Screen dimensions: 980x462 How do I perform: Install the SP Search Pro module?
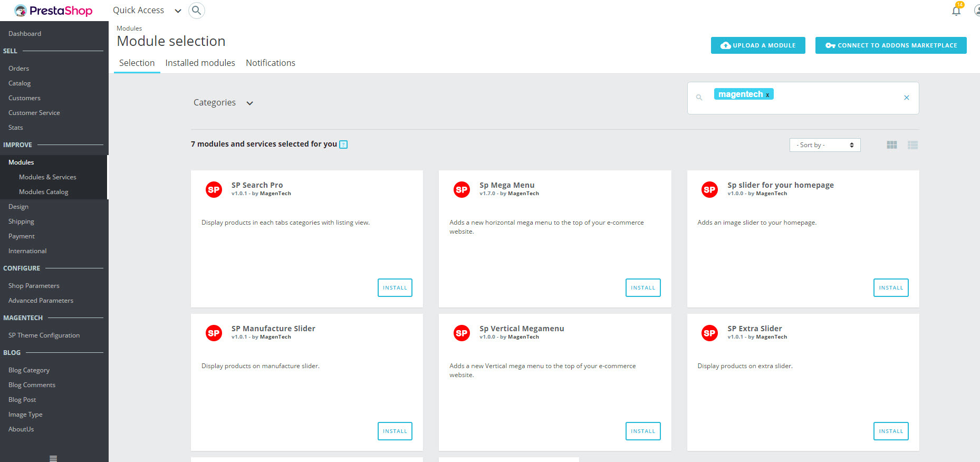click(x=395, y=287)
